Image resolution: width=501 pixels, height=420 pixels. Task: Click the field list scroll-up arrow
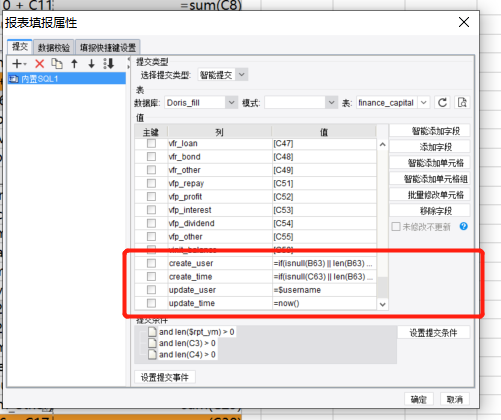point(383,145)
